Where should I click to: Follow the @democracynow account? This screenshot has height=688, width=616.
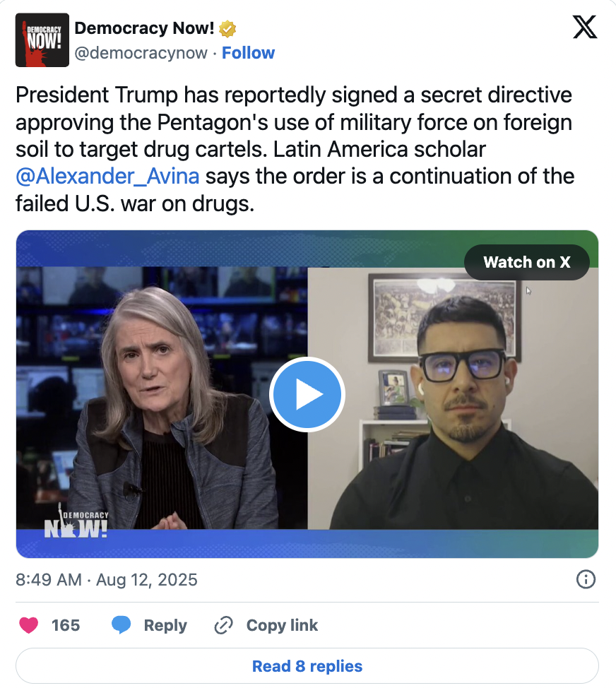[x=249, y=53]
